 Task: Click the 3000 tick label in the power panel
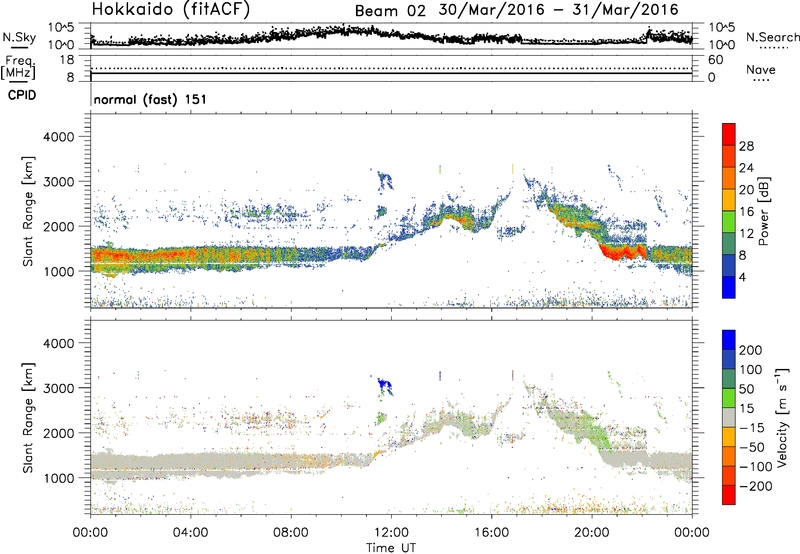(58, 182)
